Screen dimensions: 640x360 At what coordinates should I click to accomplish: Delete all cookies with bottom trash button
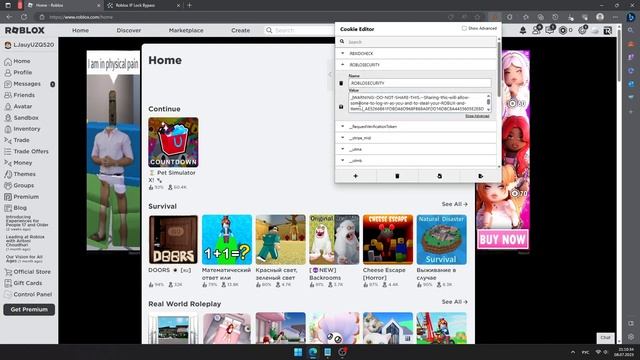(x=397, y=176)
